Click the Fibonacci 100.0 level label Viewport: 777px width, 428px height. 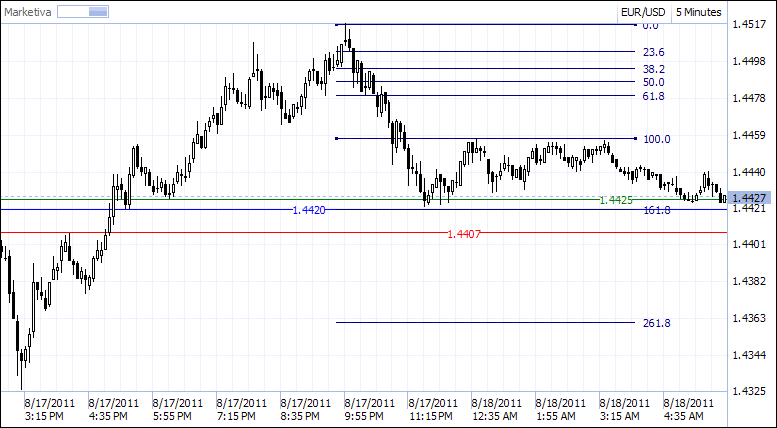point(657,139)
